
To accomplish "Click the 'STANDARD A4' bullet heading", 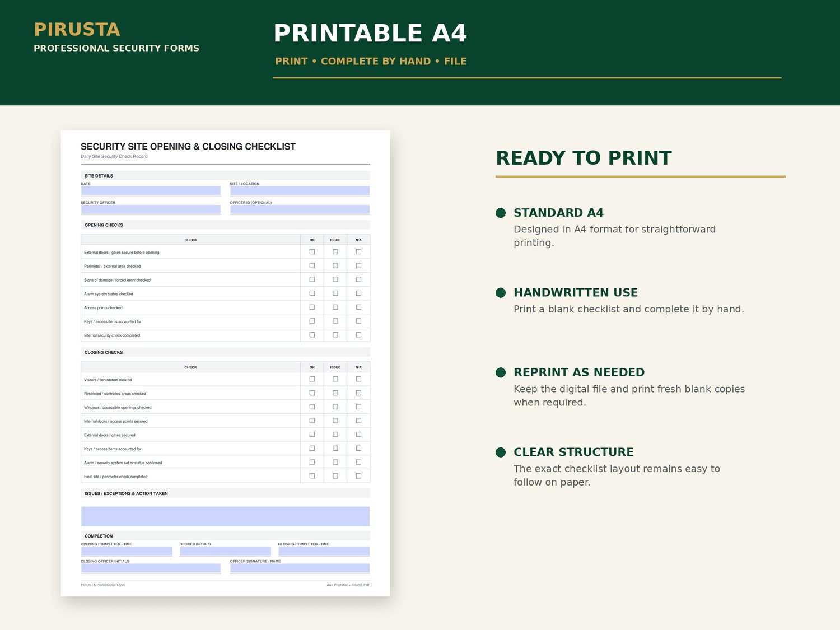I will click(x=558, y=213).
